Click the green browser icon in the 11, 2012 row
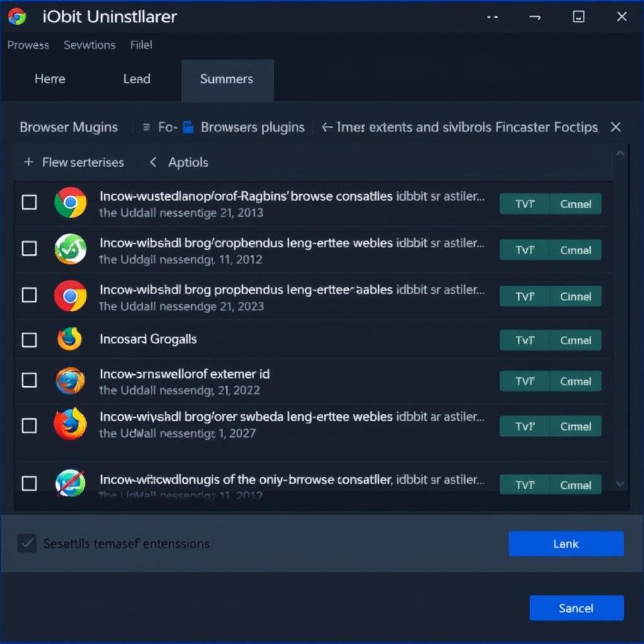Image resolution: width=644 pixels, height=644 pixels. click(70, 249)
